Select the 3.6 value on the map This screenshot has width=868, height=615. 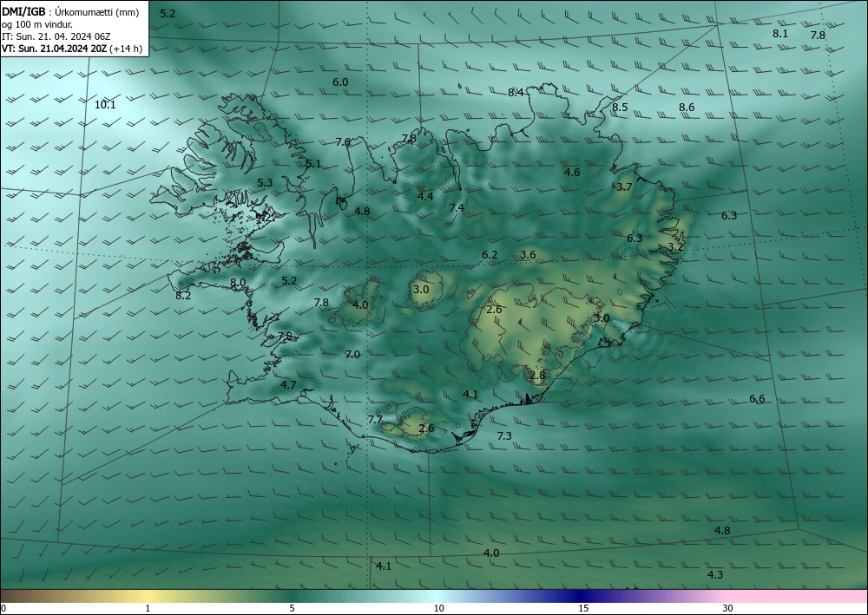[528, 254]
